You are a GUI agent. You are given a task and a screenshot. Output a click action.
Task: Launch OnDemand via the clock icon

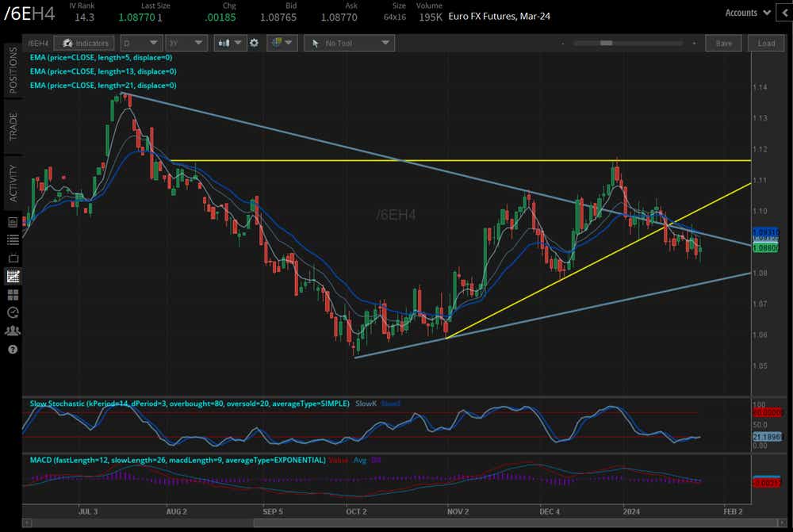[12, 312]
